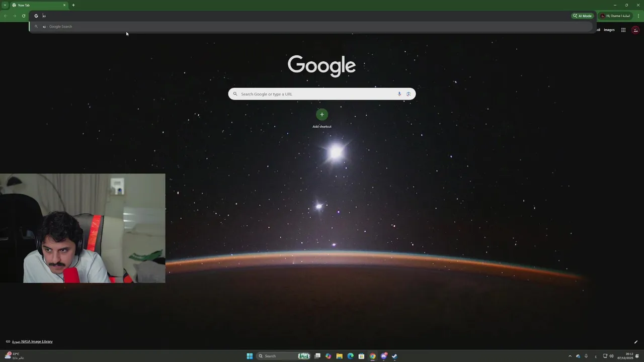Image resolution: width=644 pixels, height=362 pixels.
Task: Show hidden system tray icons chevron
Action: click(x=570, y=356)
